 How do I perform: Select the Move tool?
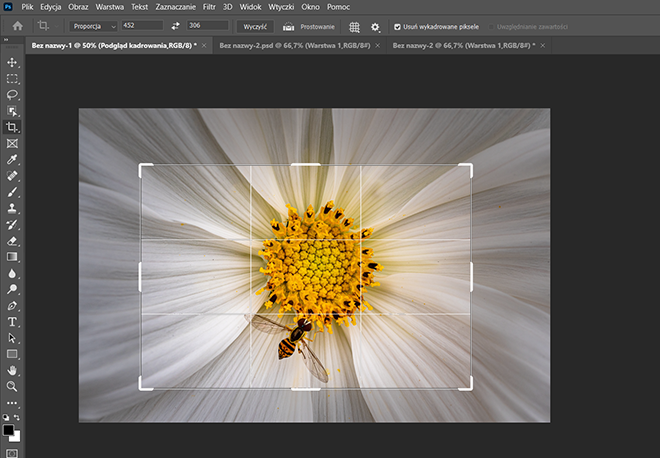pos(12,62)
